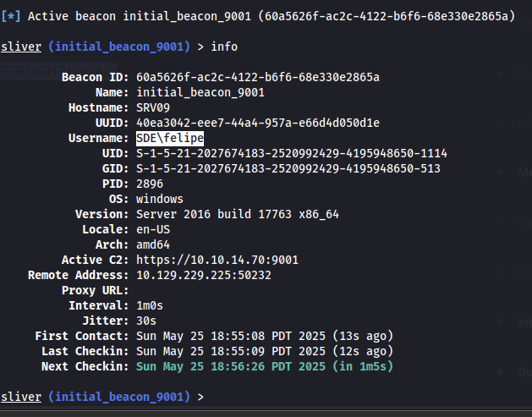Image resolution: width=532 pixels, height=417 pixels.
Task: Click the Arch value amd64
Action: (153, 244)
